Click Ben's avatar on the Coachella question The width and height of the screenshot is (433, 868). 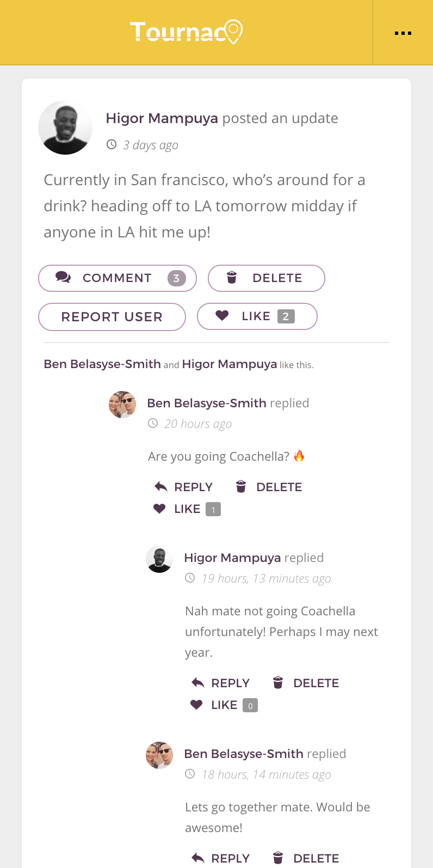click(x=122, y=405)
